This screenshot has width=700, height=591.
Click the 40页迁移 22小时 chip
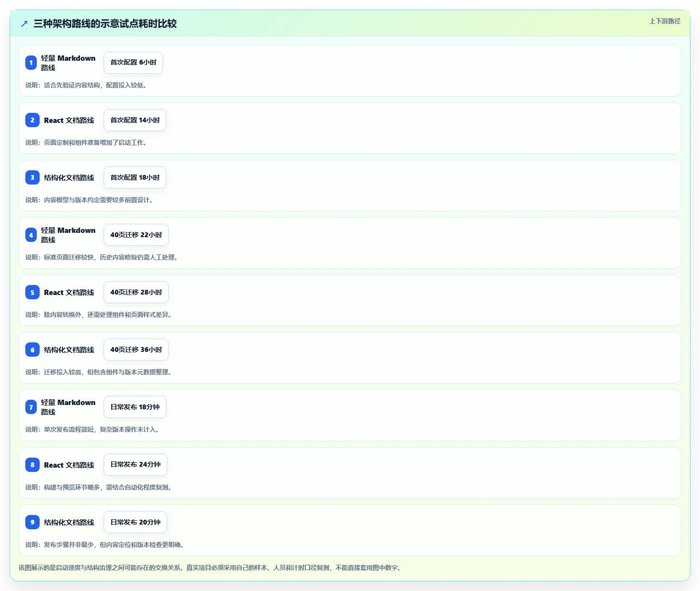136,235
